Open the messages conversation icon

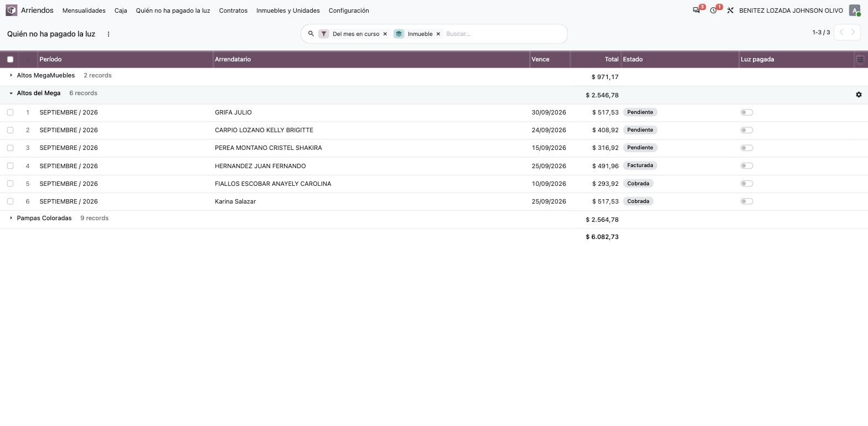pos(696,11)
